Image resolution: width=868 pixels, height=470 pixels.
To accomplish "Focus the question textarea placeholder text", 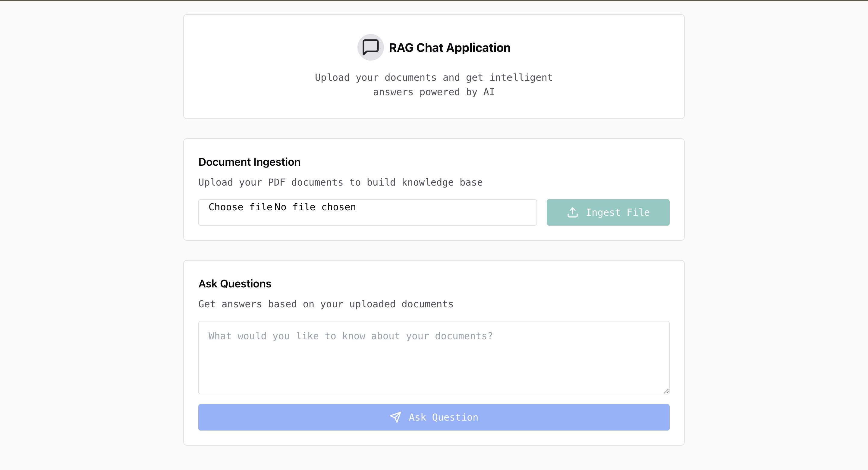I will pos(351,336).
